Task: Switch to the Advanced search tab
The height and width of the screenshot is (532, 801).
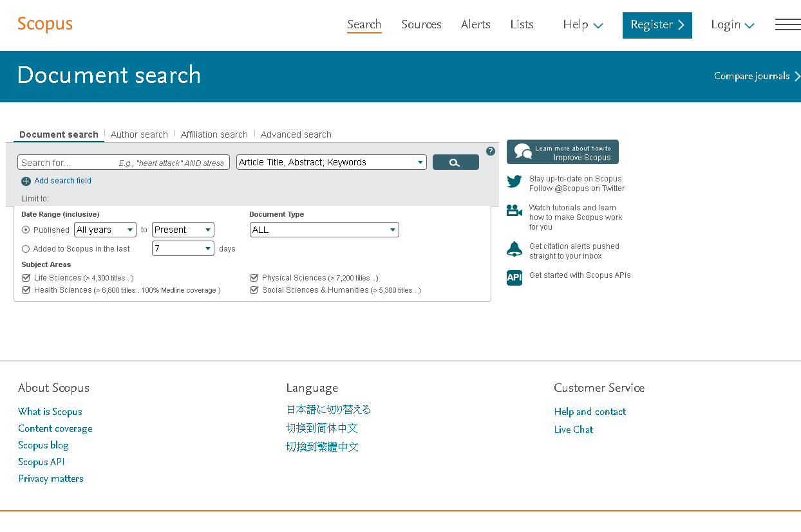Action: point(296,134)
